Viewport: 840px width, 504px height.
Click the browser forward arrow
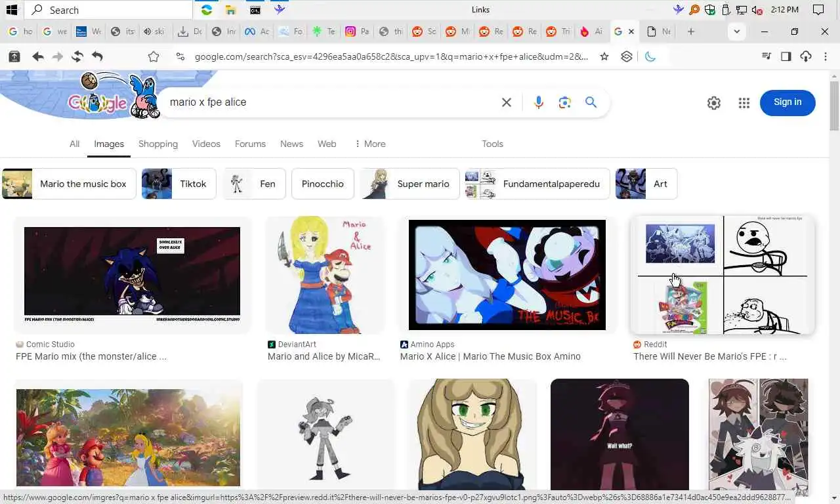(x=58, y=56)
